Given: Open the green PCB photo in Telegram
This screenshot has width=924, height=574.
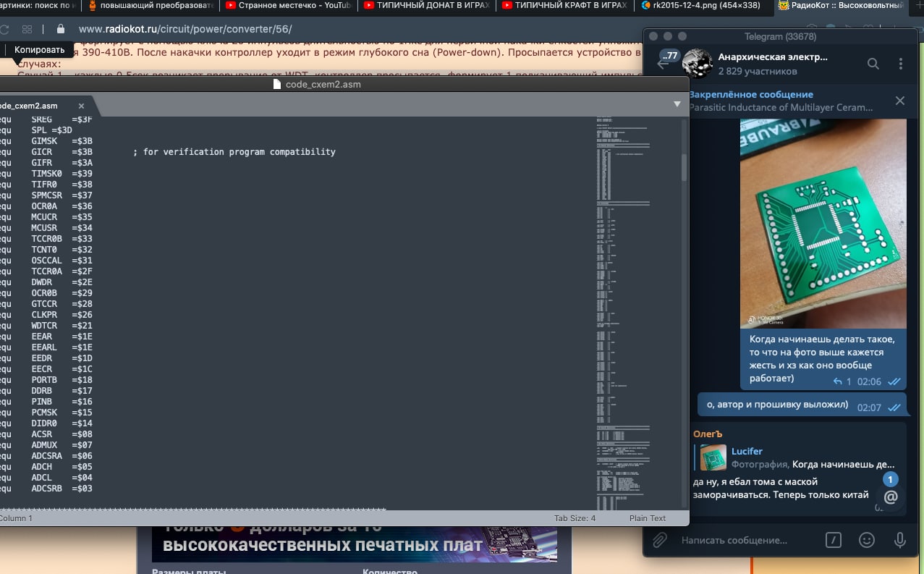Looking at the screenshot, I should [x=823, y=224].
